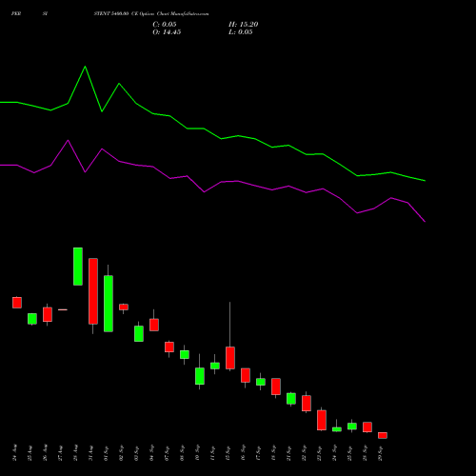
Task: Click the "24 Aug" date axis label
Action: tap(14, 453)
